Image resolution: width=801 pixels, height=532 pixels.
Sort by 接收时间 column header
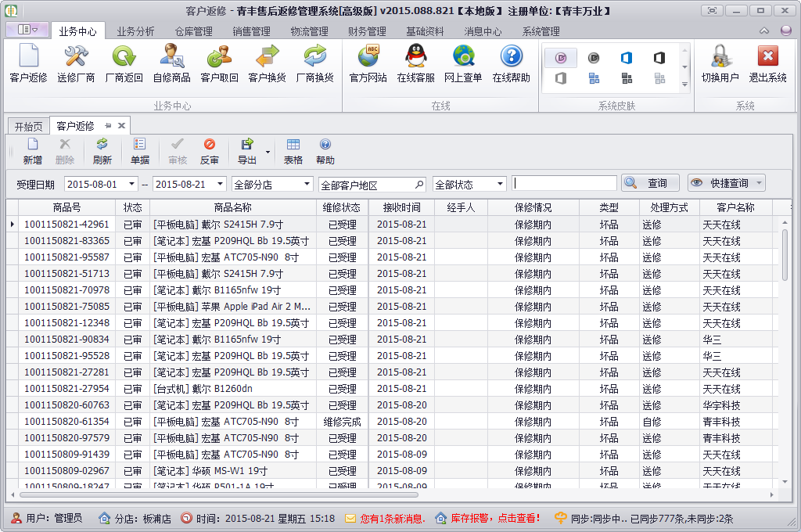pyautogui.click(x=401, y=207)
